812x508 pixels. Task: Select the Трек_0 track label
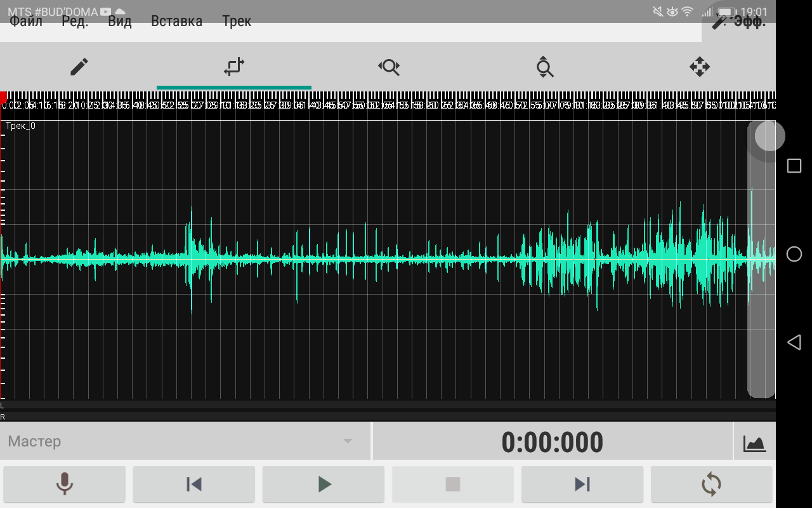(x=20, y=126)
